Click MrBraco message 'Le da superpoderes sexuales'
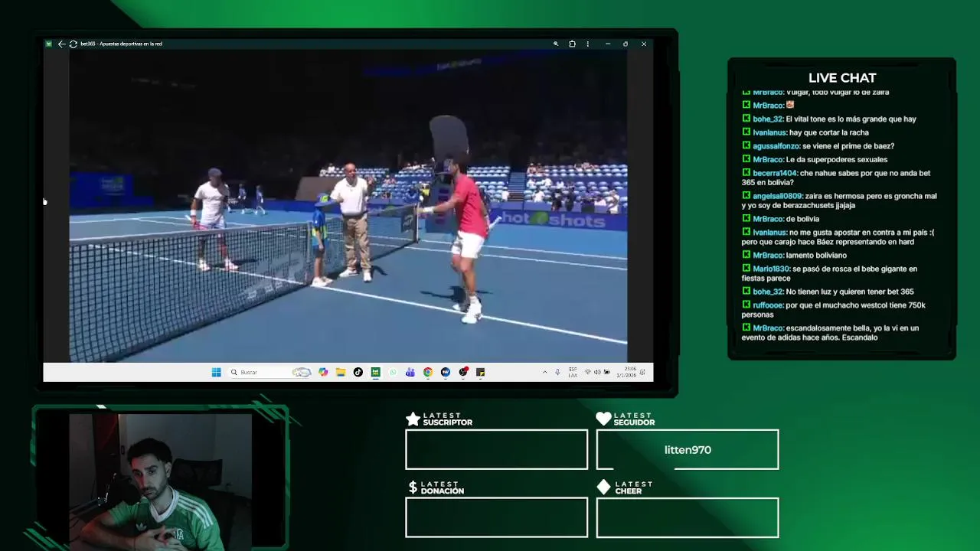This screenshot has width=980, height=551. coord(837,160)
